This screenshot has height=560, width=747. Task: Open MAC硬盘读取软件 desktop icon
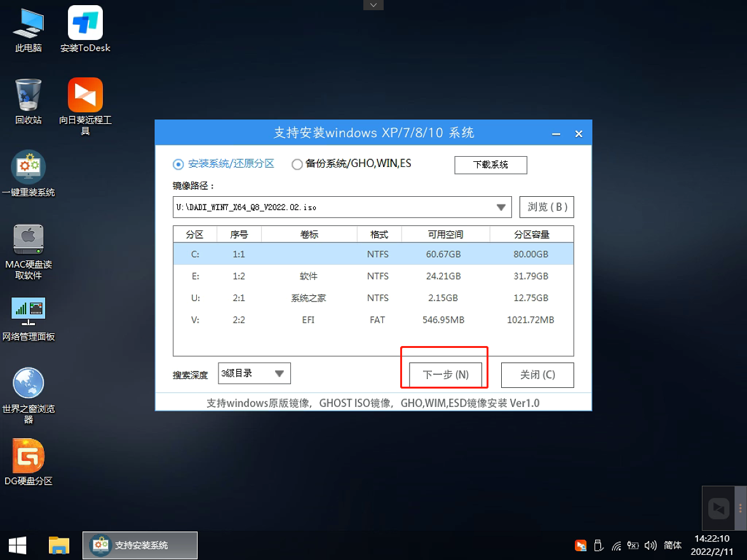(28, 251)
